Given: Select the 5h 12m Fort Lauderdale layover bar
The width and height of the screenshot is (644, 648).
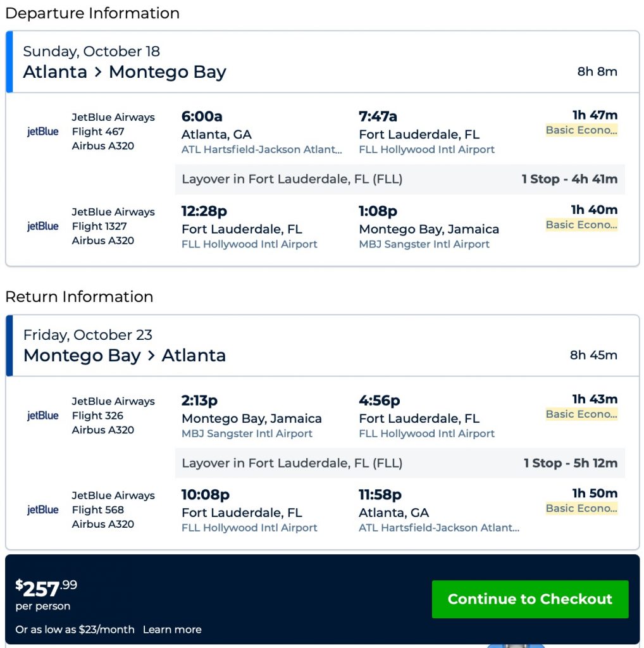Looking at the screenshot, I should 400,463.
